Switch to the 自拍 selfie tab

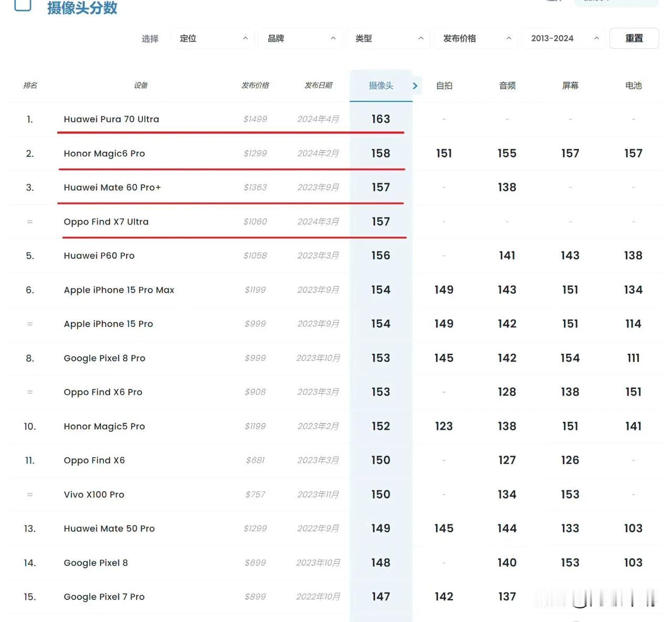coord(444,86)
